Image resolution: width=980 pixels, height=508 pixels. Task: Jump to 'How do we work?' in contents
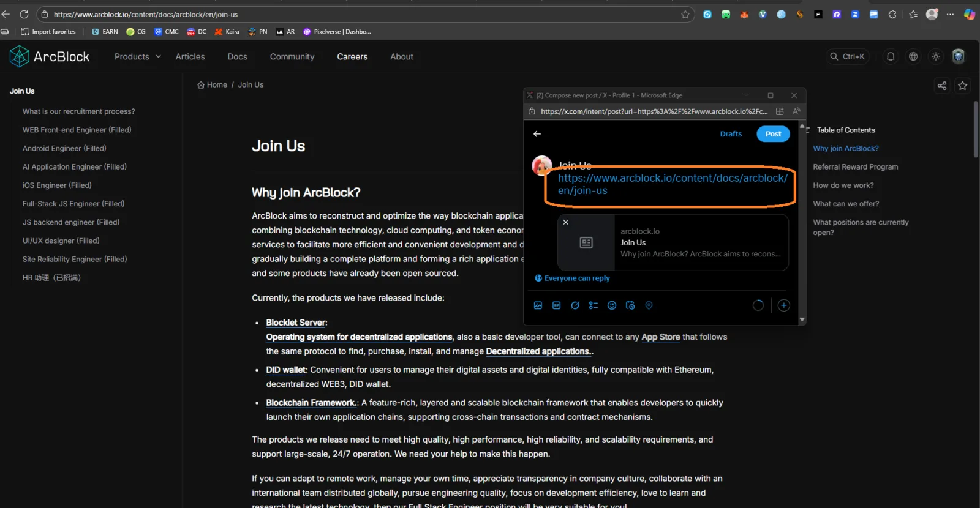tap(843, 185)
